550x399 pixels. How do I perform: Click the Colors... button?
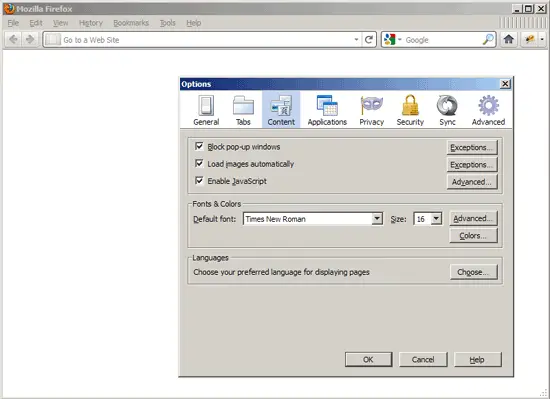[x=473, y=236]
